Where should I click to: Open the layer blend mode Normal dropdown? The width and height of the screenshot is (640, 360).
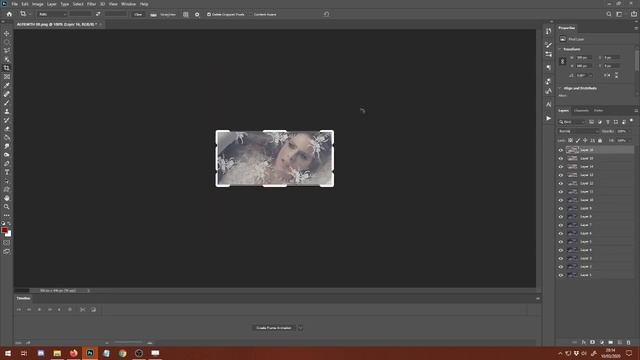tap(578, 131)
